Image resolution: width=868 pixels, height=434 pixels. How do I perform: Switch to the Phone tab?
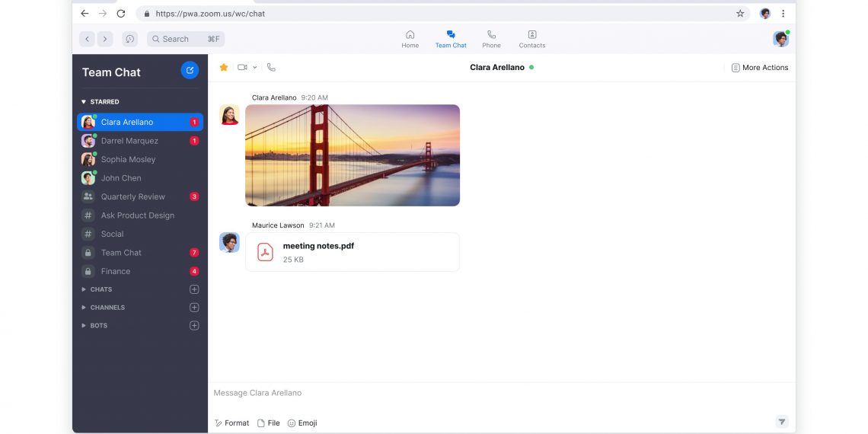click(492, 39)
